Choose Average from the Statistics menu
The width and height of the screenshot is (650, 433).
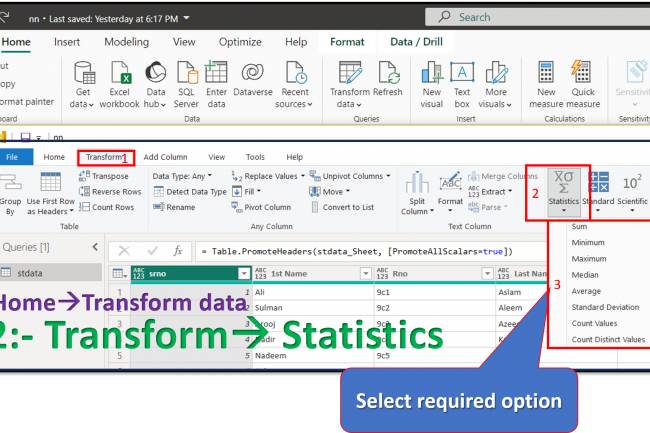[586, 291]
